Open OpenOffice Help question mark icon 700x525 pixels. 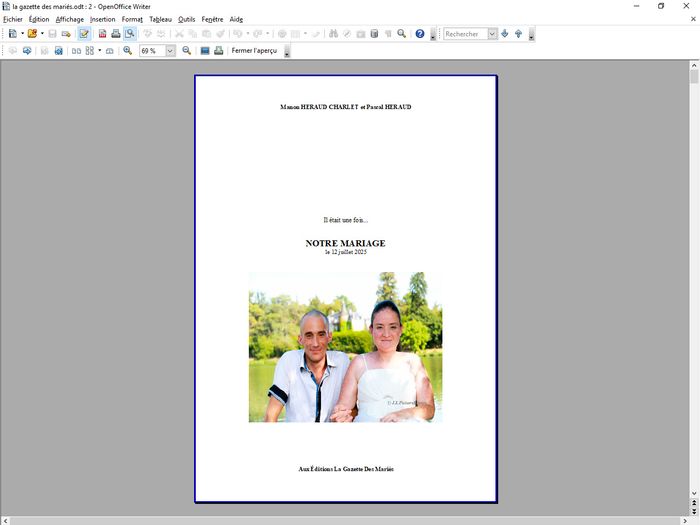click(x=420, y=33)
